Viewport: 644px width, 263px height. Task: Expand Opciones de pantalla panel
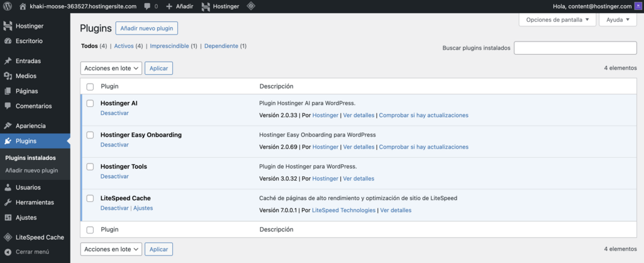557,20
